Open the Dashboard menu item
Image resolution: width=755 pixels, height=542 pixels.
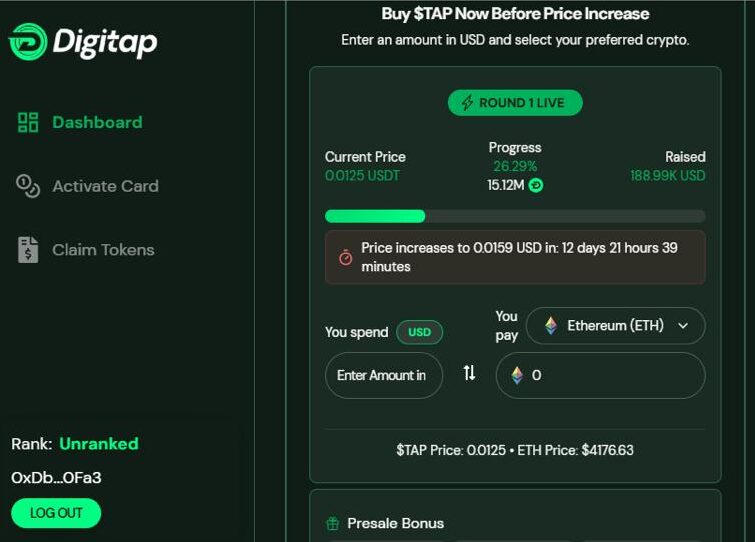[80, 122]
